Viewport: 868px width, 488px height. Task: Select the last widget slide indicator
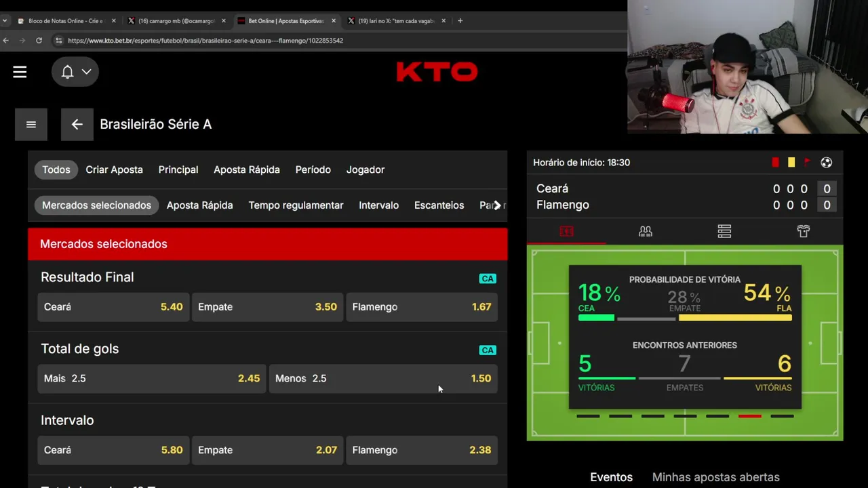point(782,416)
